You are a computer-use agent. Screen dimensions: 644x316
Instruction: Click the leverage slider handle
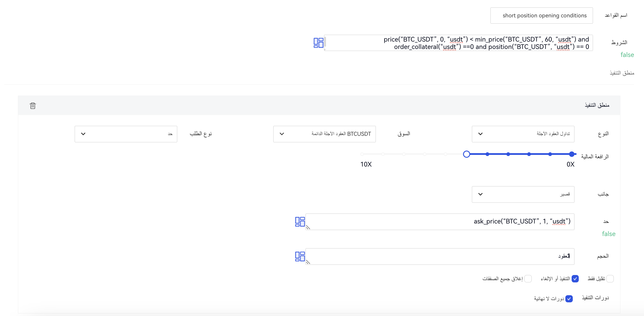pyautogui.click(x=466, y=154)
